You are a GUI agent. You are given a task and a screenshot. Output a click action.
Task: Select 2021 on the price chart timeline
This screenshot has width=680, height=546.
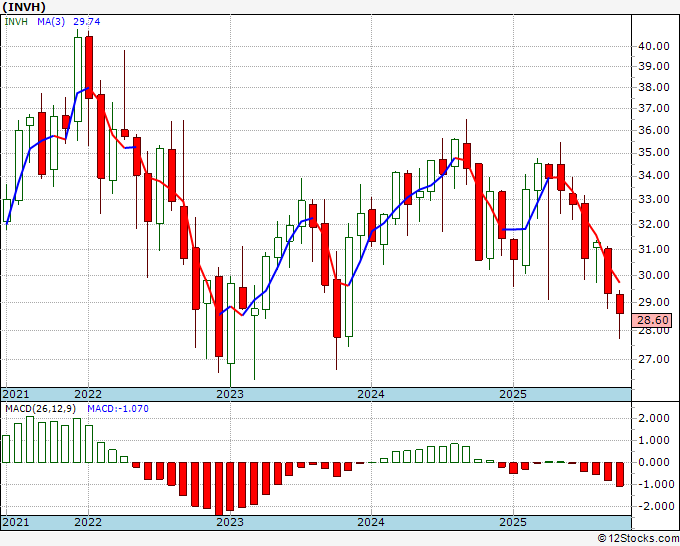(16, 394)
